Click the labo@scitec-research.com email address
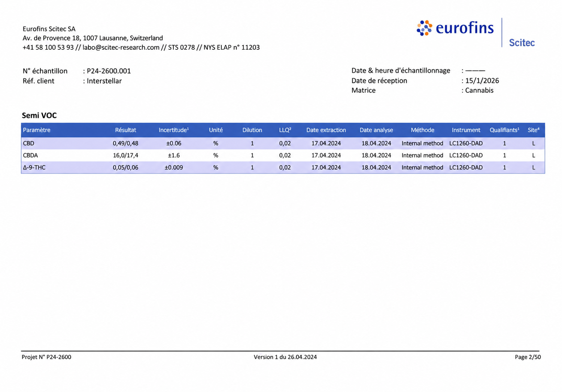This screenshot has width=562, height=392. click(121, 48)
